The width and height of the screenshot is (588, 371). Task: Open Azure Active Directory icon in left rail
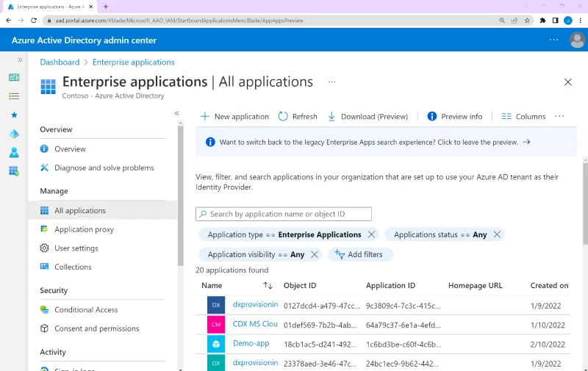13,134
